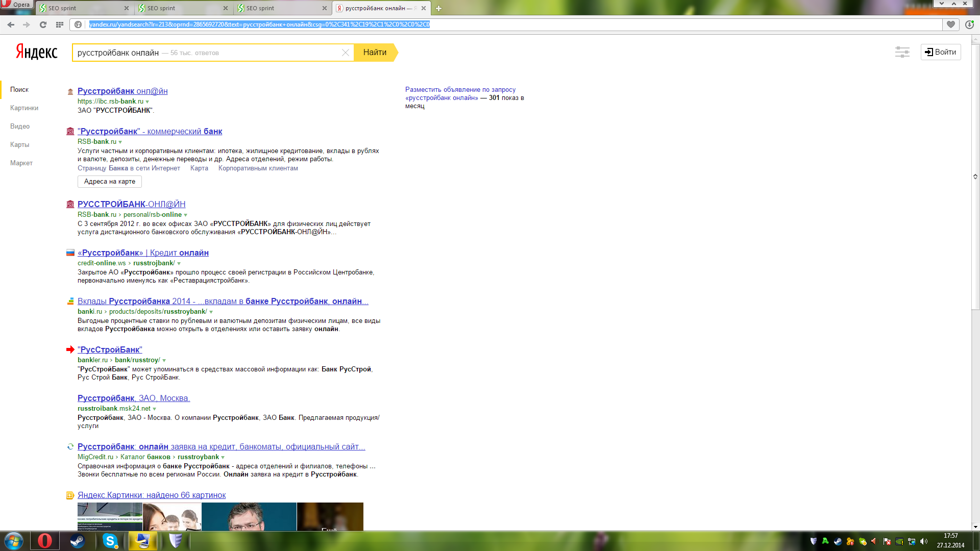Open Яндекс.Картинки: найдено 66 картинок link

[152, 495]
